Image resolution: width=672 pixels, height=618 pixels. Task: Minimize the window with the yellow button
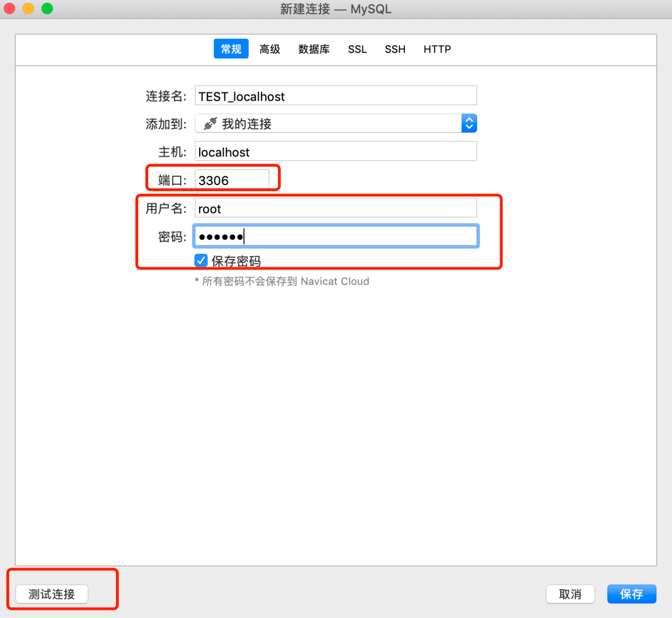pyautogui.click(x=29, y=9)
